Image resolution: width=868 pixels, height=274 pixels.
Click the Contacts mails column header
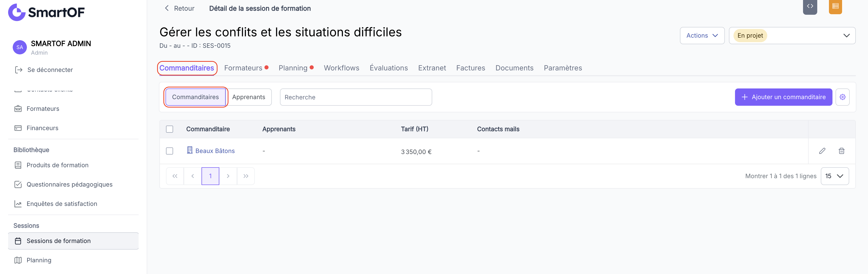tap(498, 129)
